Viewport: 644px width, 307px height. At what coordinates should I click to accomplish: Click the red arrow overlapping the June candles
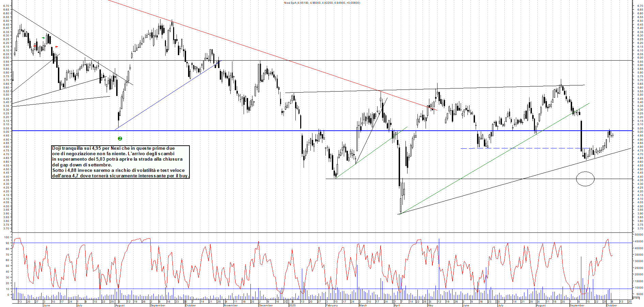35,46
